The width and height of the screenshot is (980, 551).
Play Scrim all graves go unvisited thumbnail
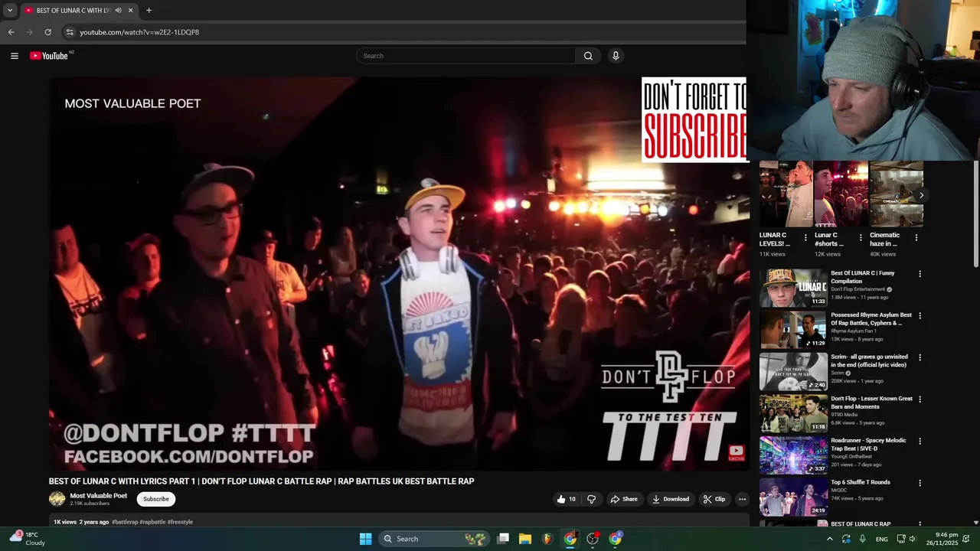point(793,371)
